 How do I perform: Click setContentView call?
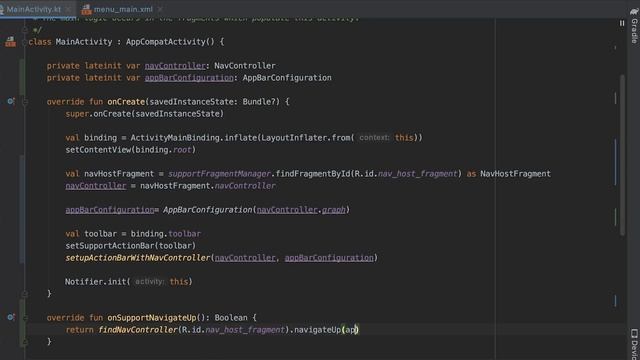(98, 150)
